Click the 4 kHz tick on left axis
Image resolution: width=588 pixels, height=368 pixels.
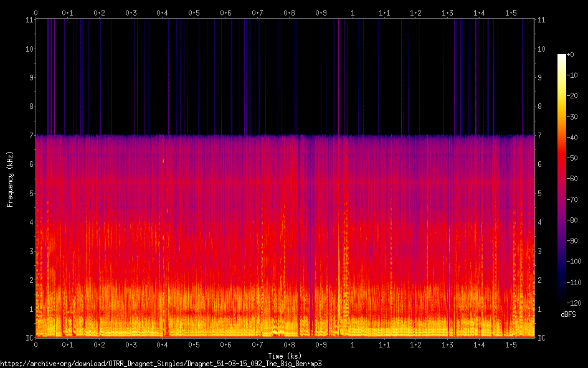(30, 222)
